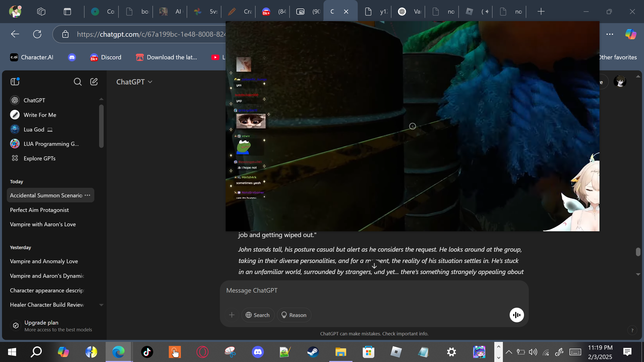Viewport: 644px width, 362px height.
Task: Go back to the previous page
Action: click(15, 34)
